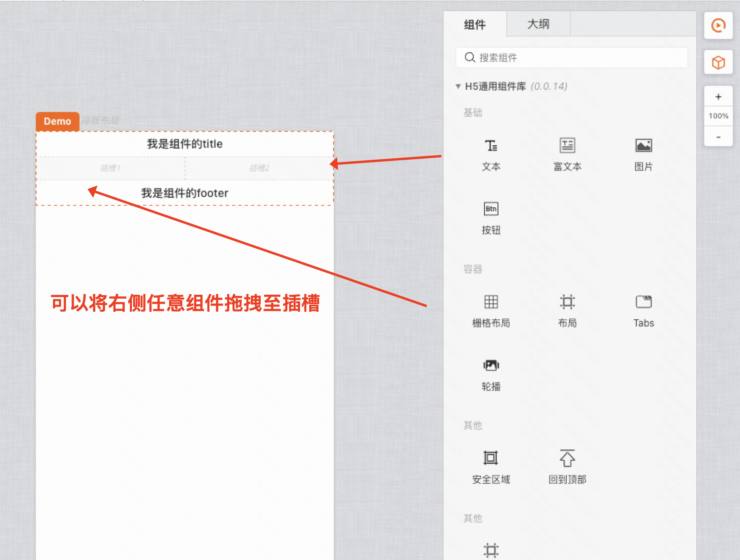Viewport: 740px width, 560px height.
Task: Select the 文本 text component
Action: point(491,155)
